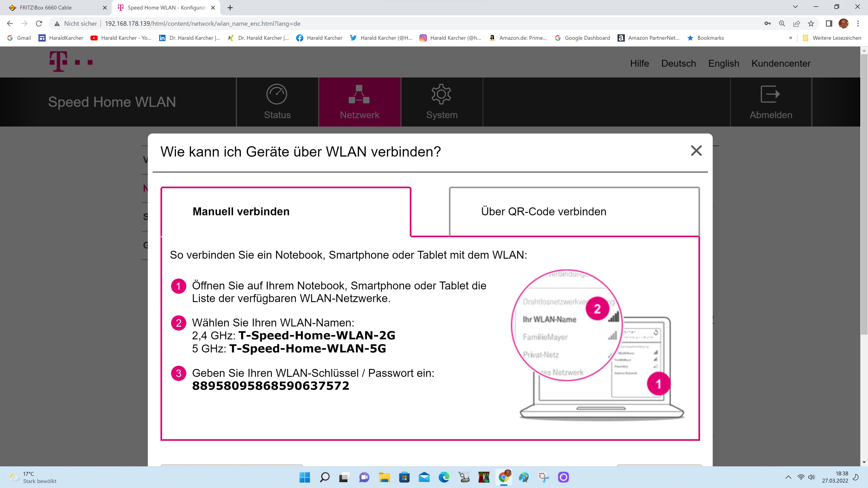Switch language to English
This screenshot has height=488, width=868.
723,63
